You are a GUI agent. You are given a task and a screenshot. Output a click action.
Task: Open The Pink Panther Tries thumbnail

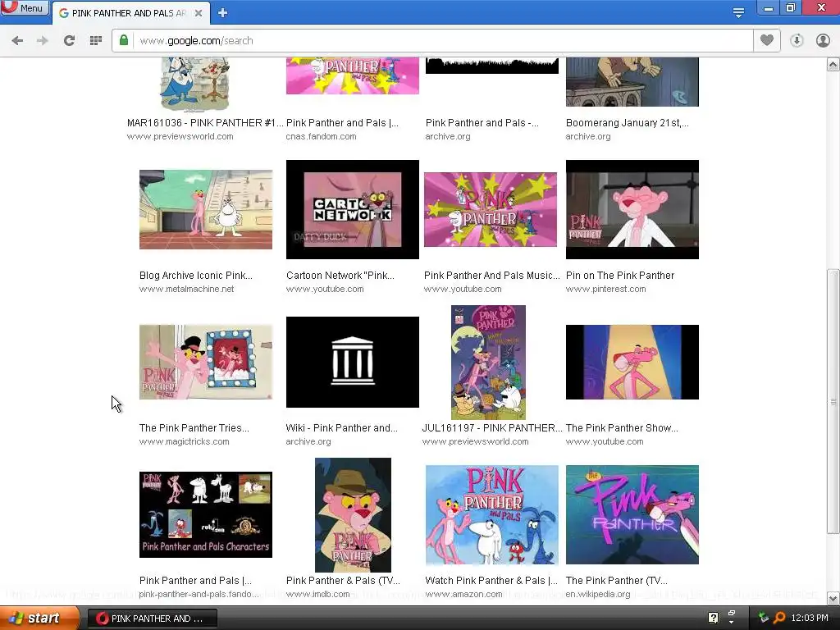206,362
